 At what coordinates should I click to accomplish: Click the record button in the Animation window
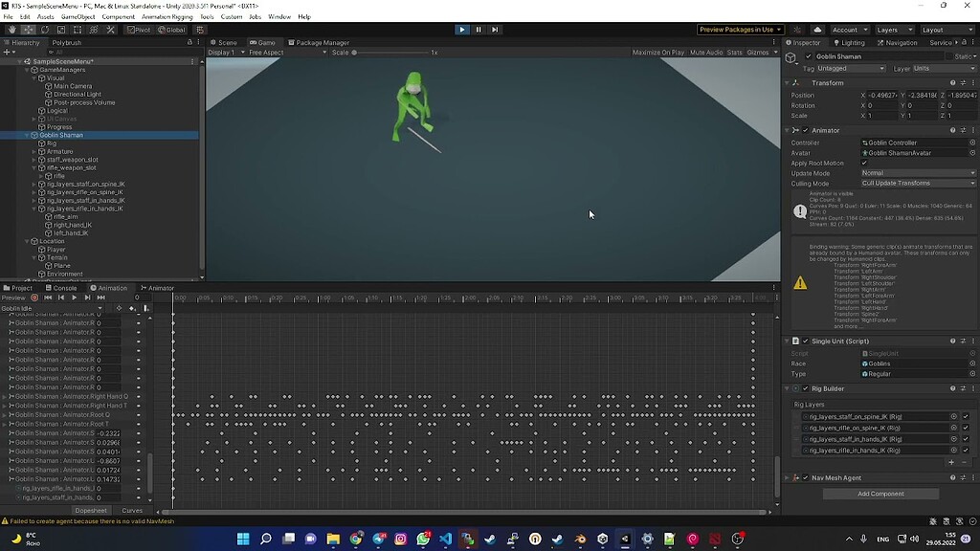click(34, 298)
